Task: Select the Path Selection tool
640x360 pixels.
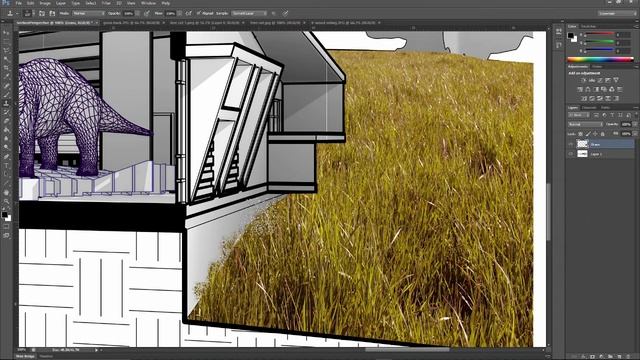Action: [x=6, y=174]
